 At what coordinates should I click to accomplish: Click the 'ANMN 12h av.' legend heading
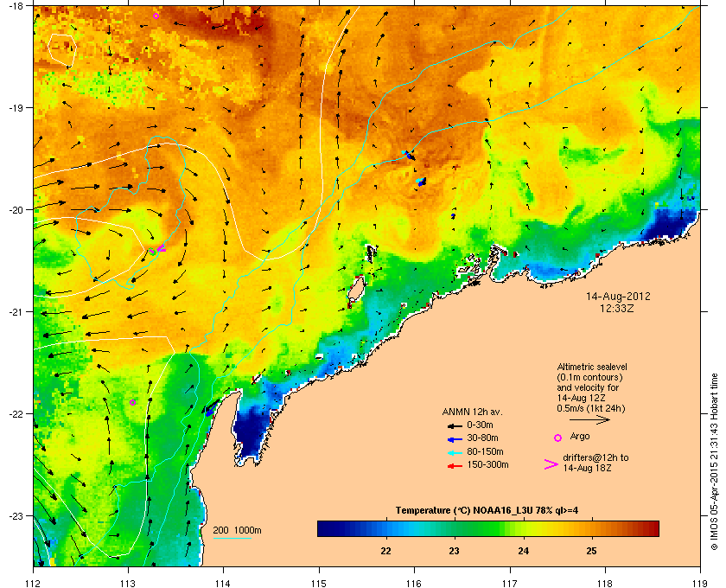tap(472, 412)
